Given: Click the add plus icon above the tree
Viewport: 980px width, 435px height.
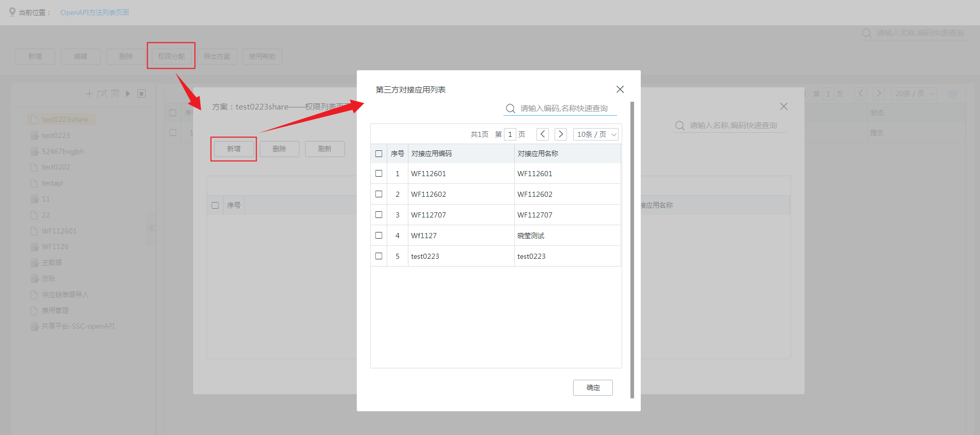Looking at the screenshot, I should coord(89,94).
